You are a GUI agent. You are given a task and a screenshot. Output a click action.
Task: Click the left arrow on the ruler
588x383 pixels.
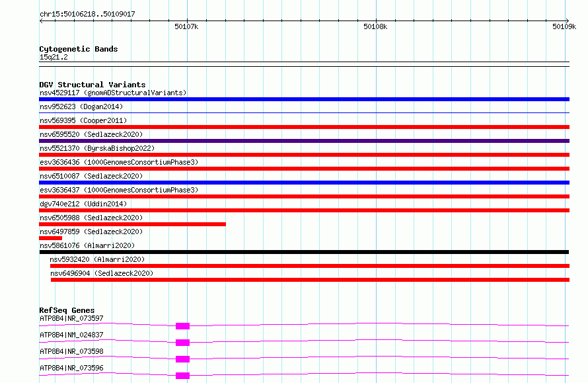[x=41, y=21]
